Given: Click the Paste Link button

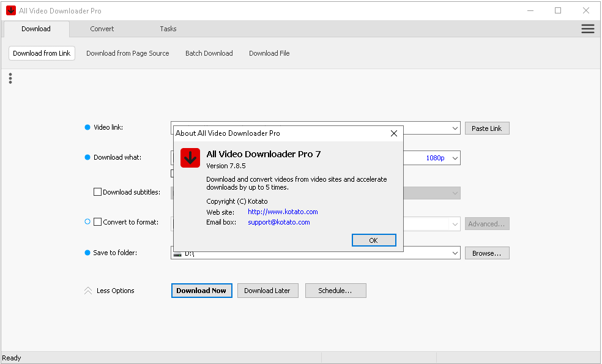Looking at the screenshot, I should pyautogui.click(x=487, y=128).
